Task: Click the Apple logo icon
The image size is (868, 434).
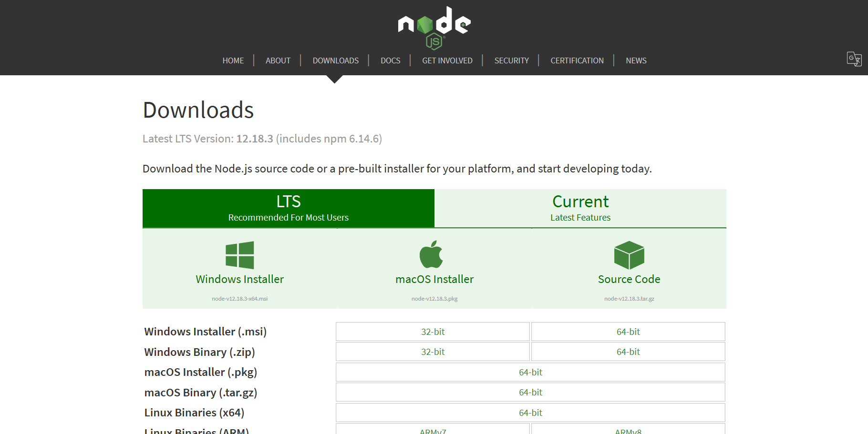Action: 431,254
